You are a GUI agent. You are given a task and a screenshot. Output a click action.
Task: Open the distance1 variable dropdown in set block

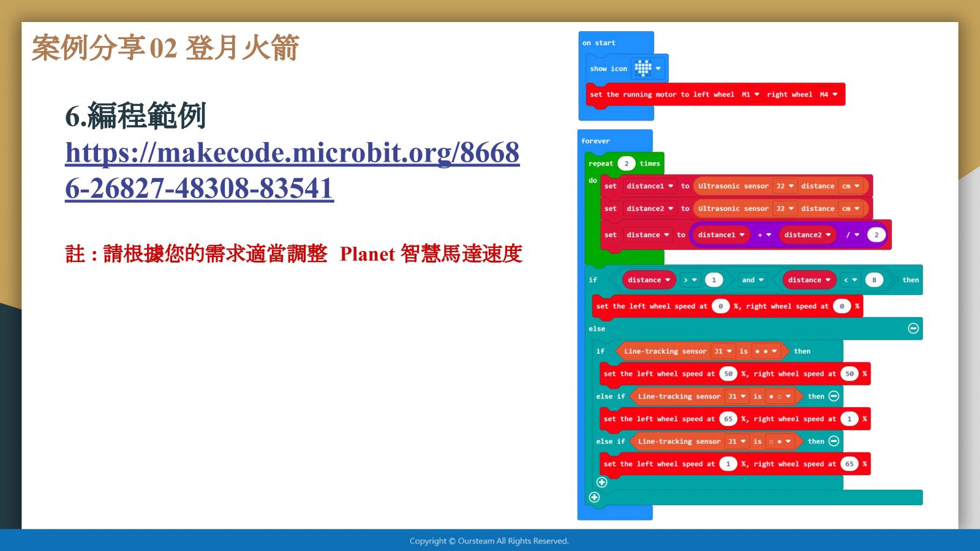click(649, 186)
